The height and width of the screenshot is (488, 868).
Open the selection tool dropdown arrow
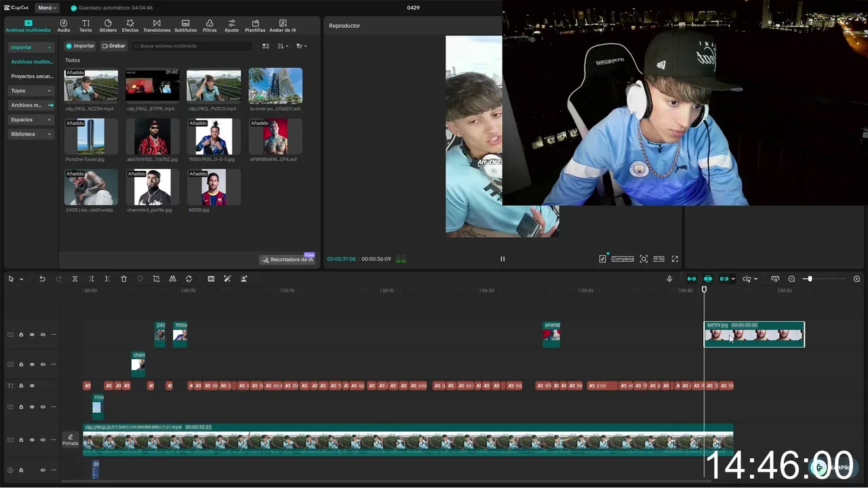(21, 279)
